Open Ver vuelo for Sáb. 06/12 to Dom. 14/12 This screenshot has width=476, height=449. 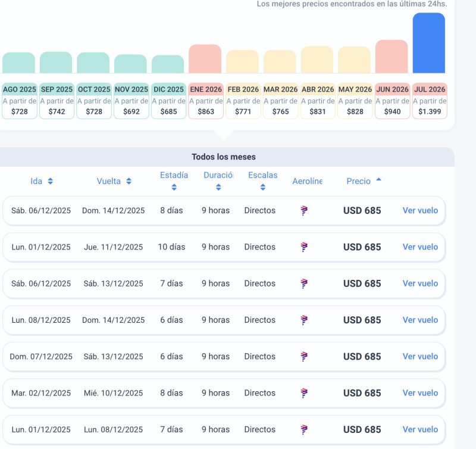tap(420, 210)
